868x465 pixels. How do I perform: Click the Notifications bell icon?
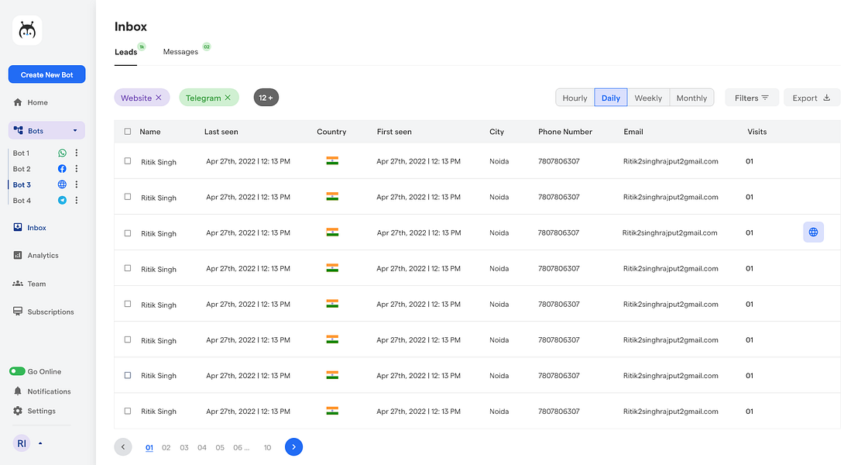(x=18, y=391)
